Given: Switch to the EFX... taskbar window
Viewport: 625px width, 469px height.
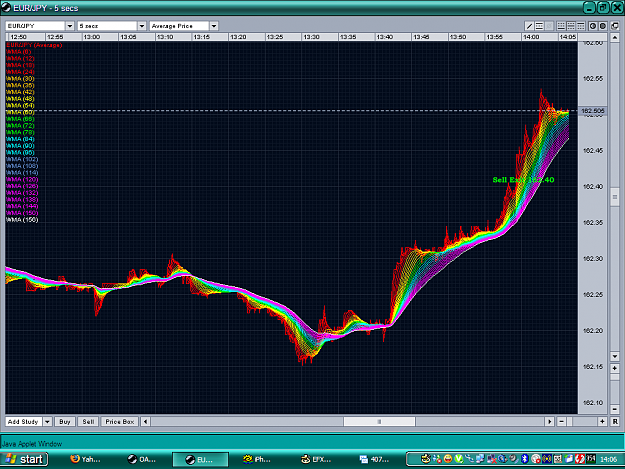Looking at the screenshot, I should [x=316, y=459].
